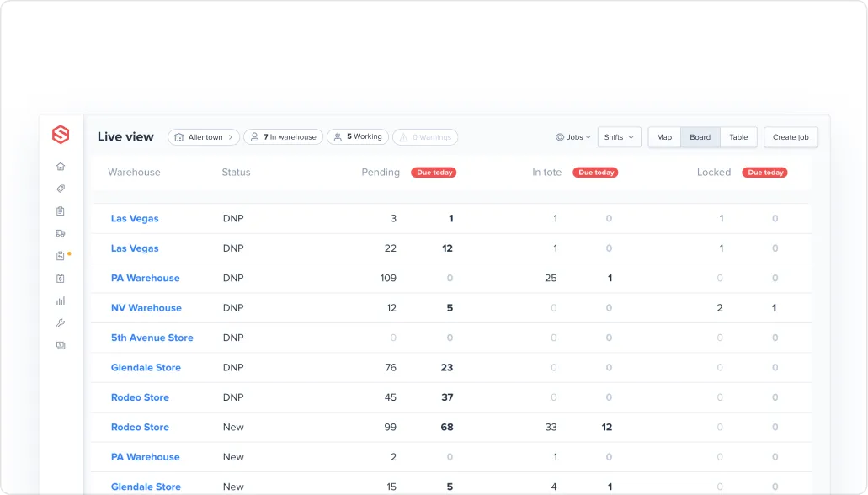Open the clipboard icon in the sidebar
The width and height of the screenshot is (868, 495).
coord(60,210)
